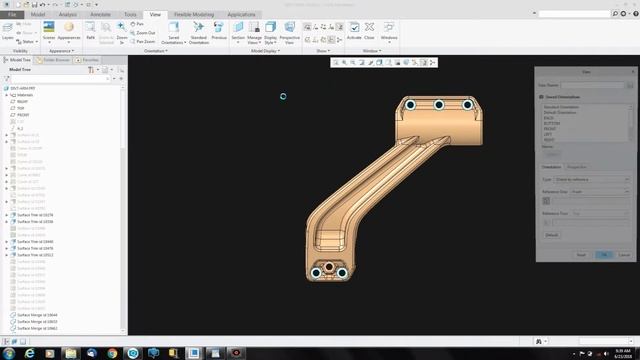Click the Close window ribbon button

pyautogui.click(x=369, y=31)
